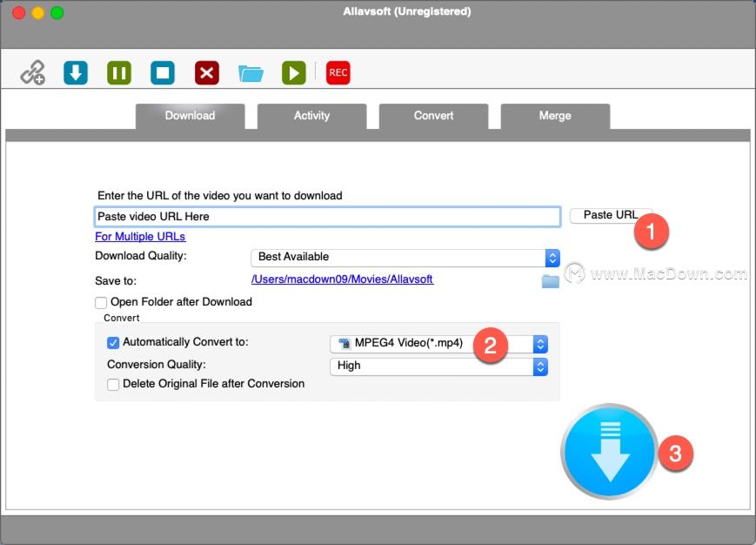This screenshot has height=545, width=756.
Task: Uncheck Automatically Convert to checkbox
Action: (113, 342)
